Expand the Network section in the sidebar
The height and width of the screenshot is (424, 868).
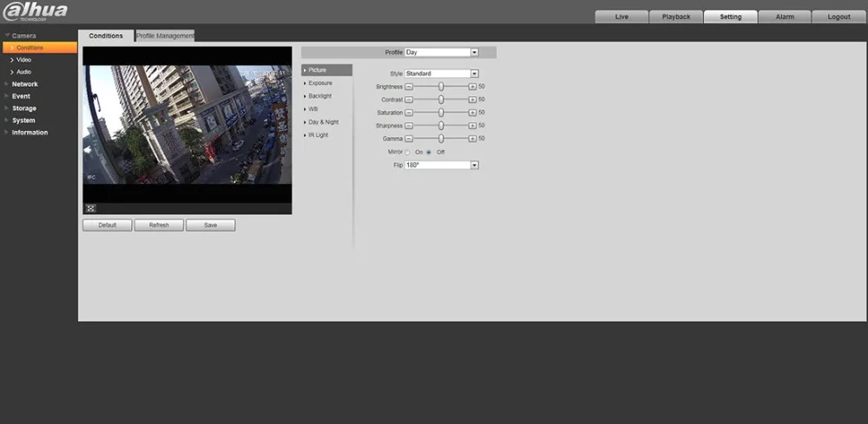[x=25, y=84]
